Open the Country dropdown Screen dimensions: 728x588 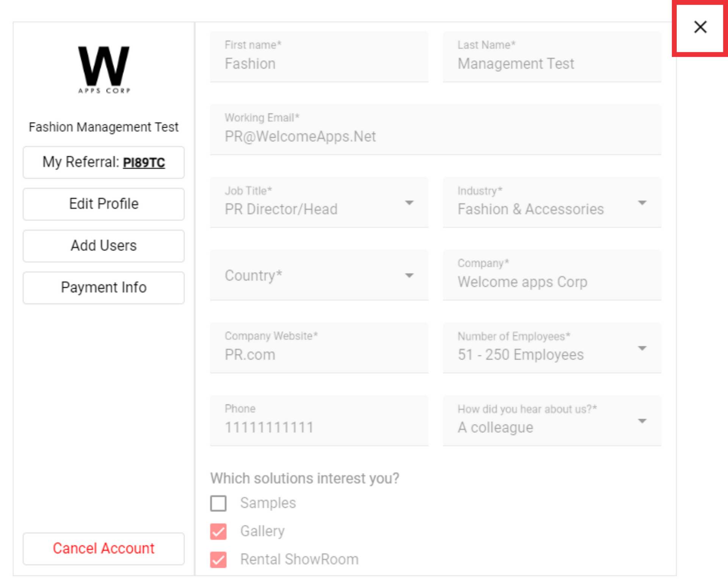point(319,275)
